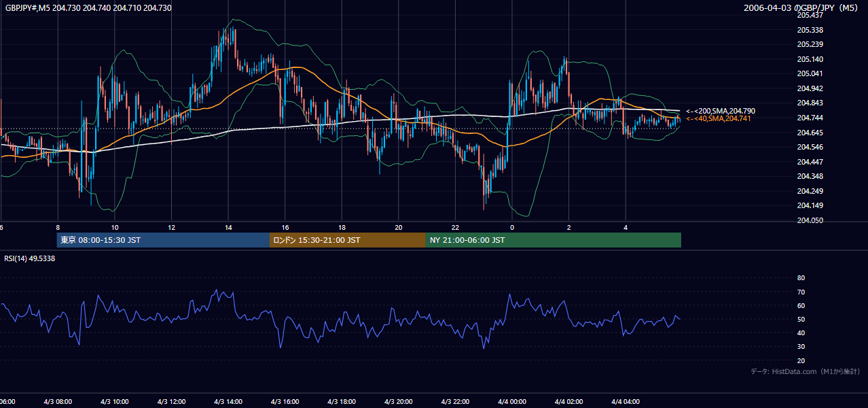Click the RSI(14) 49.5338 indicator label
This screenshot has width=868, height=408.
point(30,258)
